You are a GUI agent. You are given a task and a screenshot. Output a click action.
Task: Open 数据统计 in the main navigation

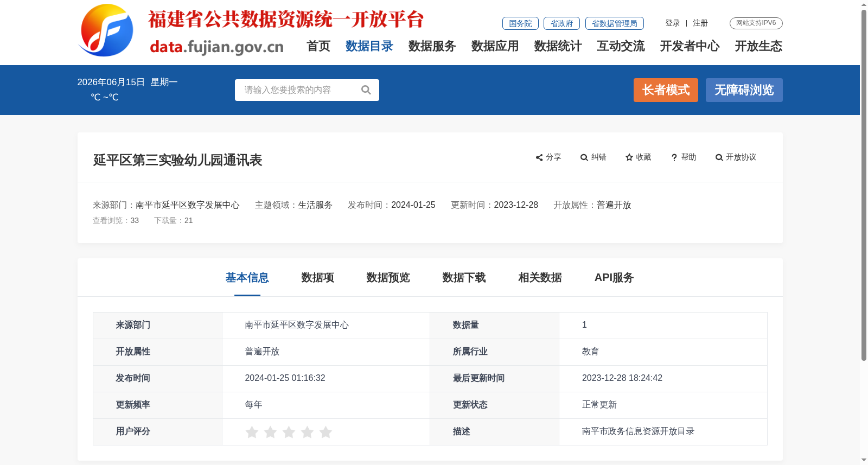coord(558,46)
